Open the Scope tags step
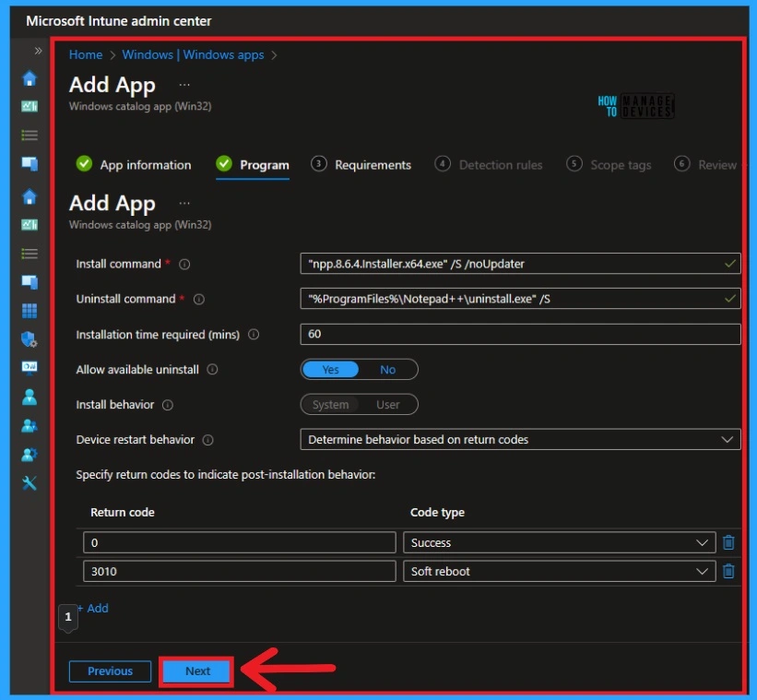 click(609, 164)
